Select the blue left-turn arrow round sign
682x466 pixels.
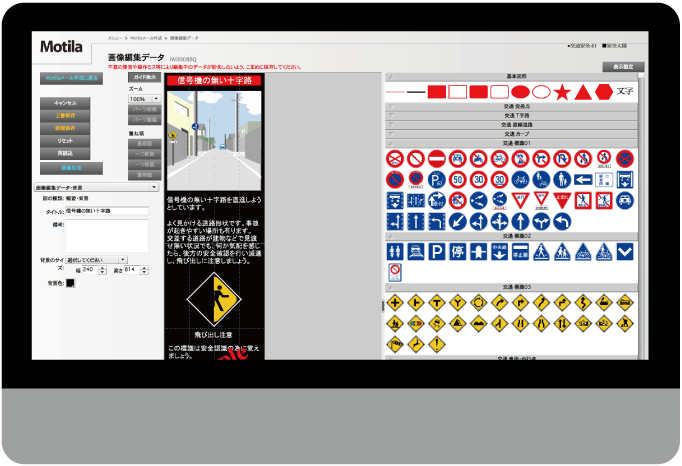pos(562,221)
